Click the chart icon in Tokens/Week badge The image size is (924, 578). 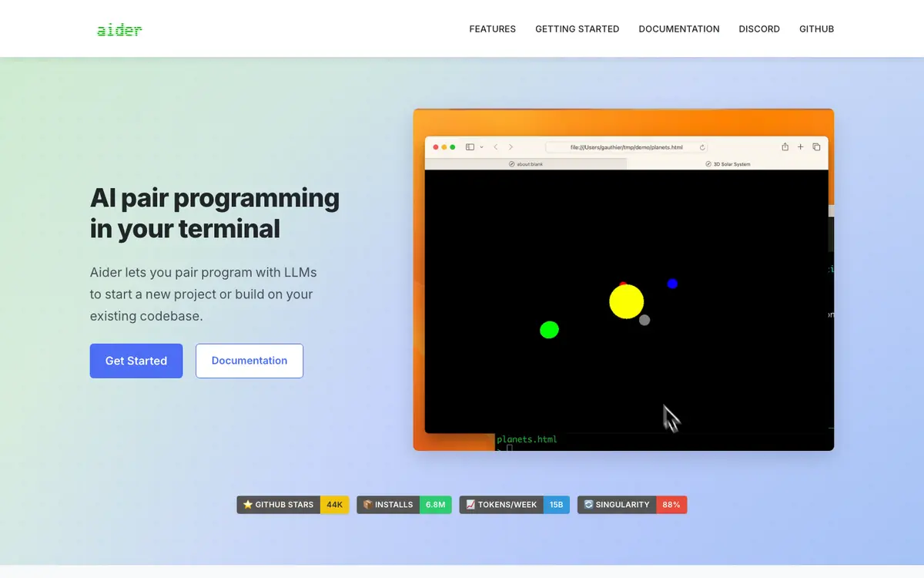[x=470, y=505]
